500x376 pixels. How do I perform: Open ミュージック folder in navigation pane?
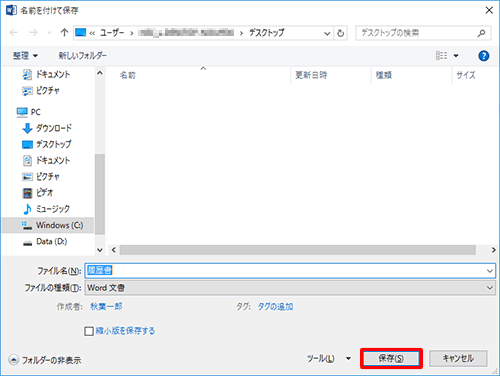(x=46, y=209)
